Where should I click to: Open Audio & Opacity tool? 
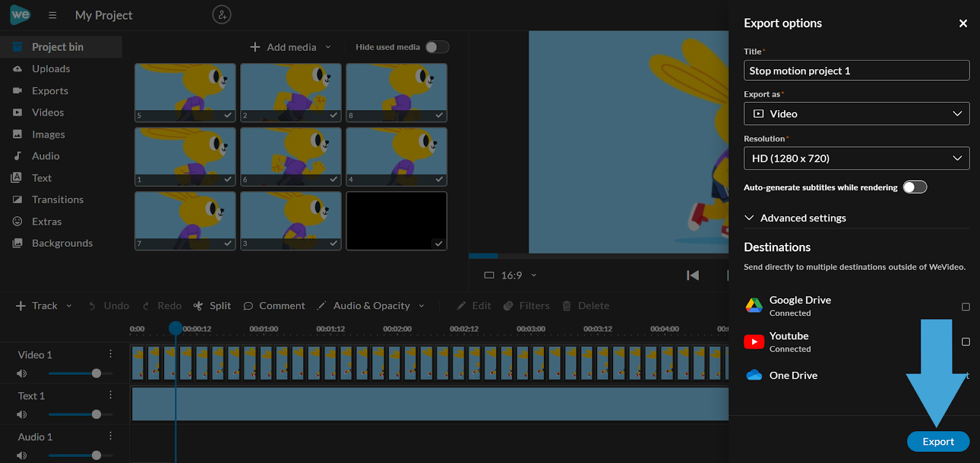(x=364, y=306)
